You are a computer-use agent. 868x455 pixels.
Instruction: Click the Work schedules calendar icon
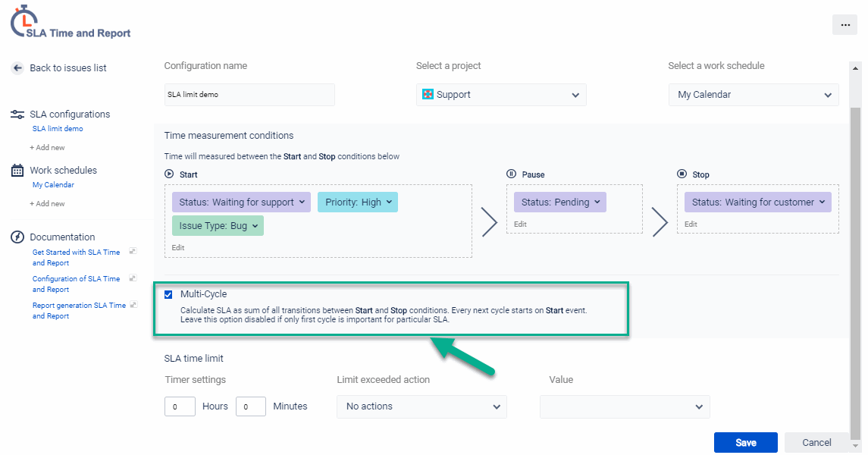coord(17,171)
